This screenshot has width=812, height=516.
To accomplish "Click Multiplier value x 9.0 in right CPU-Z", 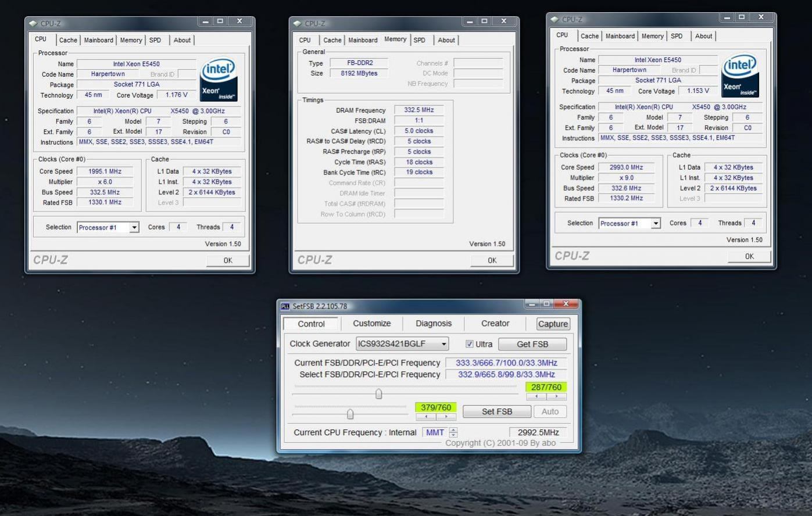I will pyautogui.click(x=627, y=178).
